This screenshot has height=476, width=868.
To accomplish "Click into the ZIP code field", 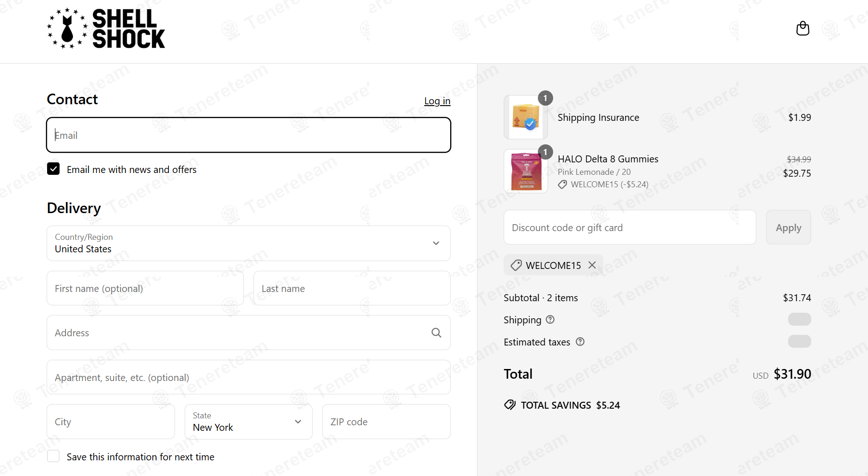I will click(x=386, y=422).
